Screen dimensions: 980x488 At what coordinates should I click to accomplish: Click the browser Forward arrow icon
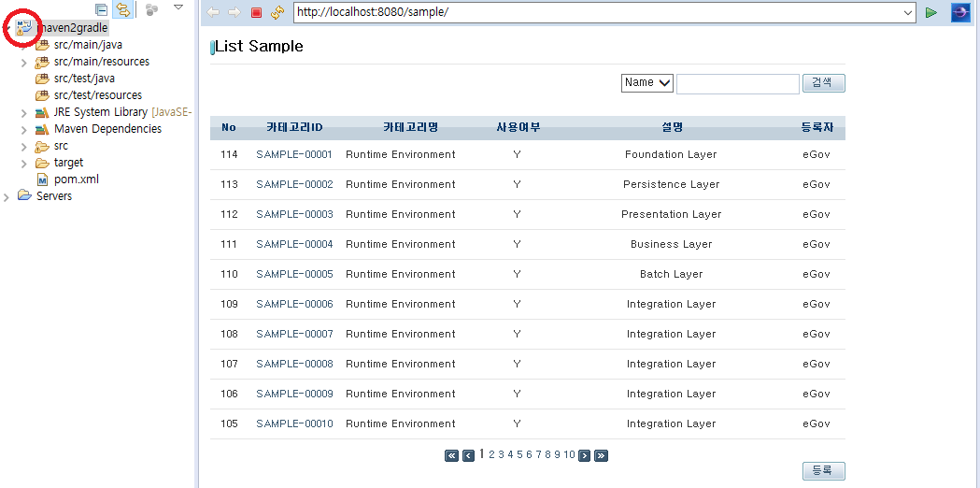click(234, 13)
